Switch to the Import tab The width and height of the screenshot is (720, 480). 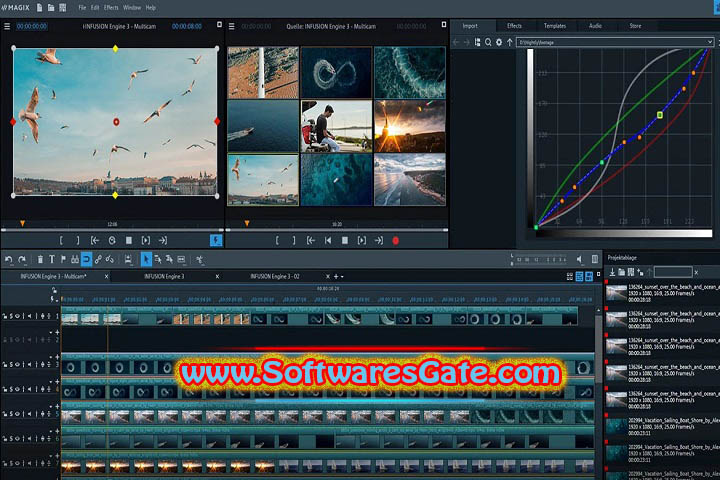pos(470,26)
